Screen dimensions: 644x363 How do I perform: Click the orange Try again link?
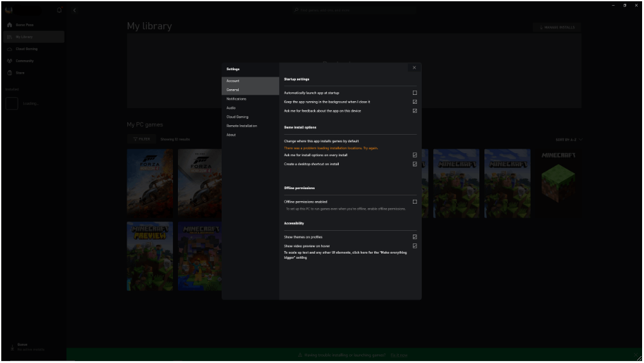[x=370, y=148]
